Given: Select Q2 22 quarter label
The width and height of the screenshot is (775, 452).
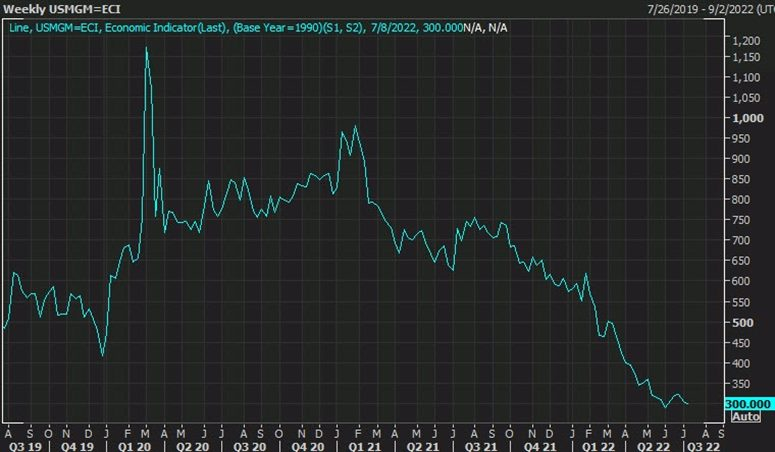Looking at the screenshot, I should tap(653, 447).
